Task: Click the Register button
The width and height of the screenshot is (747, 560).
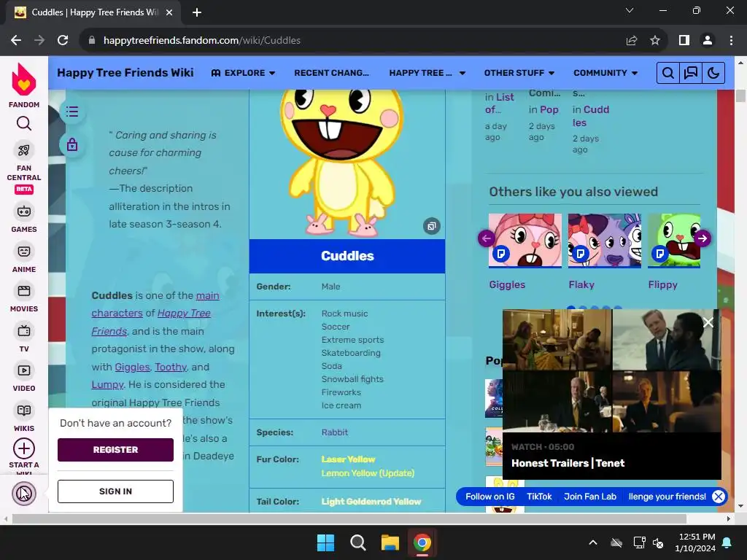Action: click(x=115, y=450)
